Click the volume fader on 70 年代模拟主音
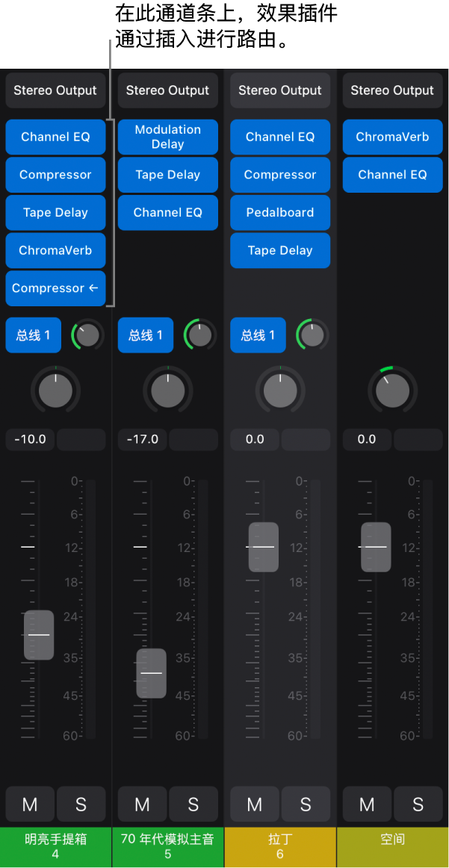 click(151, 673)
